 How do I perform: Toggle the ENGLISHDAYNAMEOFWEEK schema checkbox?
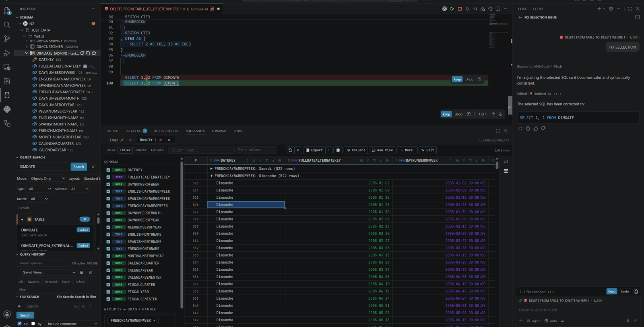[108, 191]
